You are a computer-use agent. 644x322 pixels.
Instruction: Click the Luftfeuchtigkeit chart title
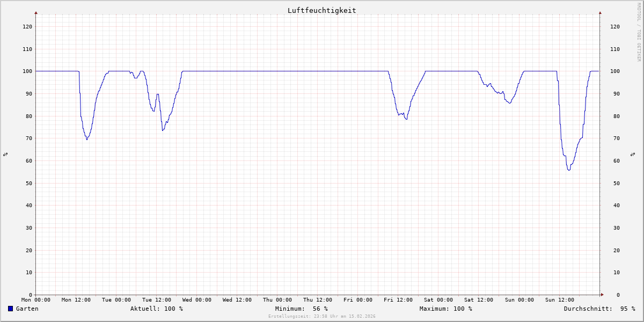321,10
